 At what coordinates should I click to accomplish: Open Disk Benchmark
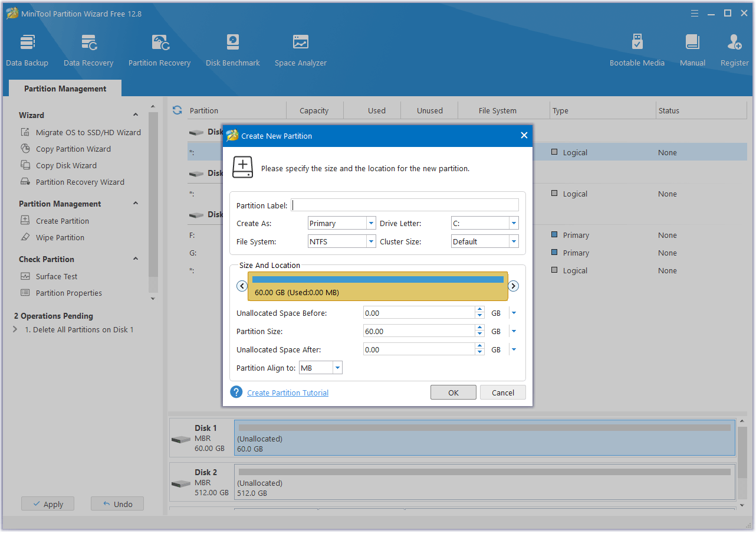233,51
